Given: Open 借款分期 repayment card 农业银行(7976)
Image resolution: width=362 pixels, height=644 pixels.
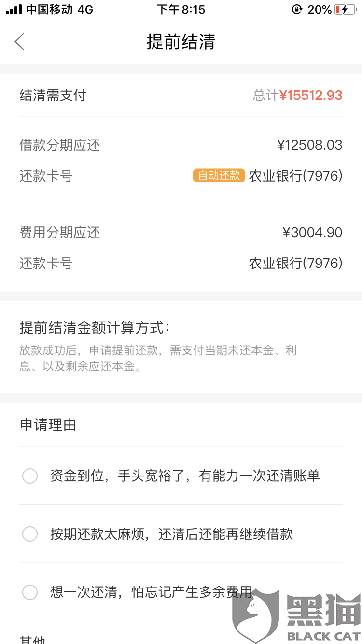Looking at the screenshot, I should [295, 176].
